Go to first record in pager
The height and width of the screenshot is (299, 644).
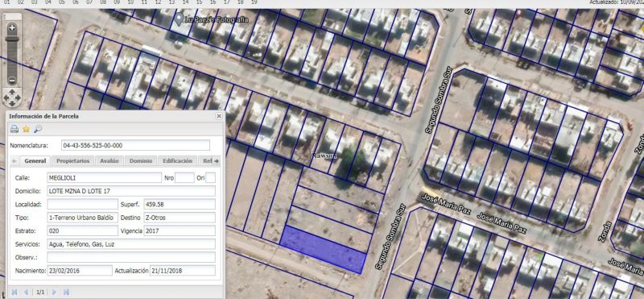coord(14,292)
